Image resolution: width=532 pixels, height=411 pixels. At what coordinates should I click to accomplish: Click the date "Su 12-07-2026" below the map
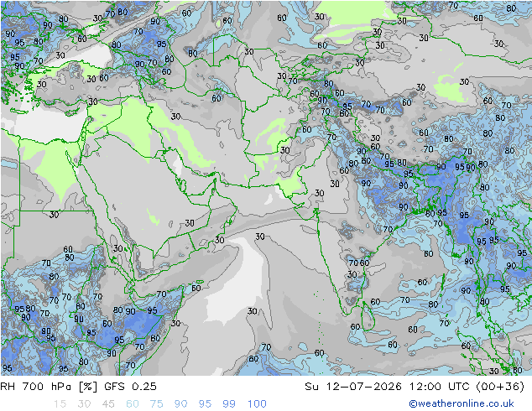[x=353, y=387]
